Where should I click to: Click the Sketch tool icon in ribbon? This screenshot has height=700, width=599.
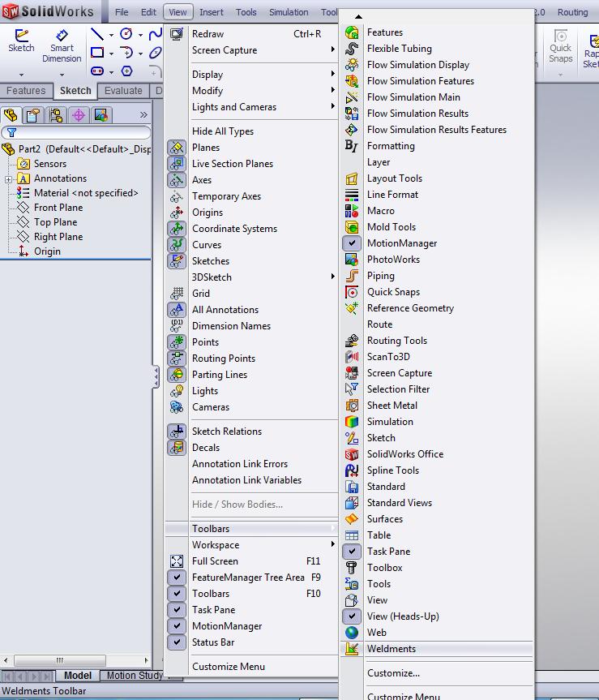pyautogui.click(x=21, y=41)
